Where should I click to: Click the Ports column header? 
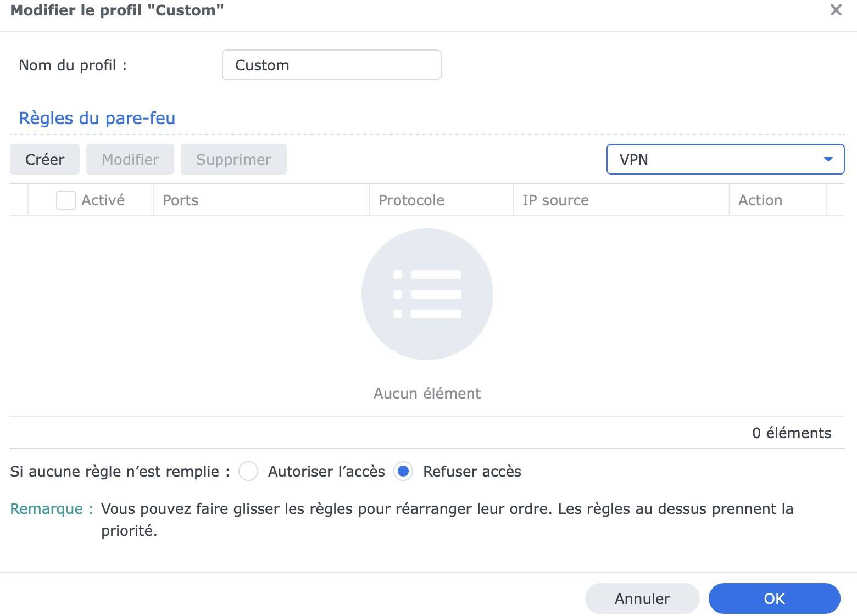tap(181, 200)
